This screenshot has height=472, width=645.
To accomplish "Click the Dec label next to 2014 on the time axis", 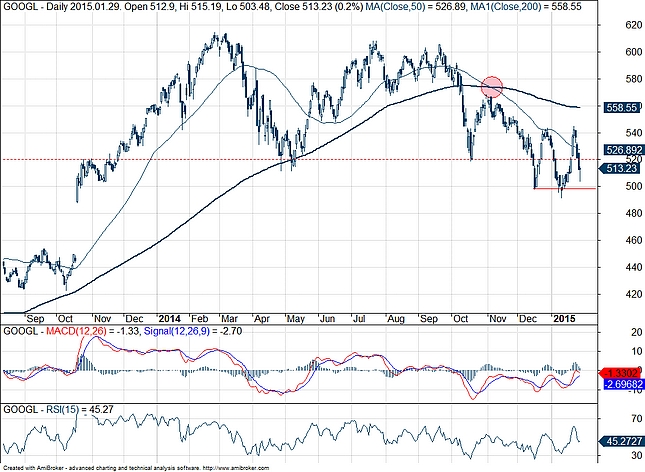I will click(x=135, y=319).
